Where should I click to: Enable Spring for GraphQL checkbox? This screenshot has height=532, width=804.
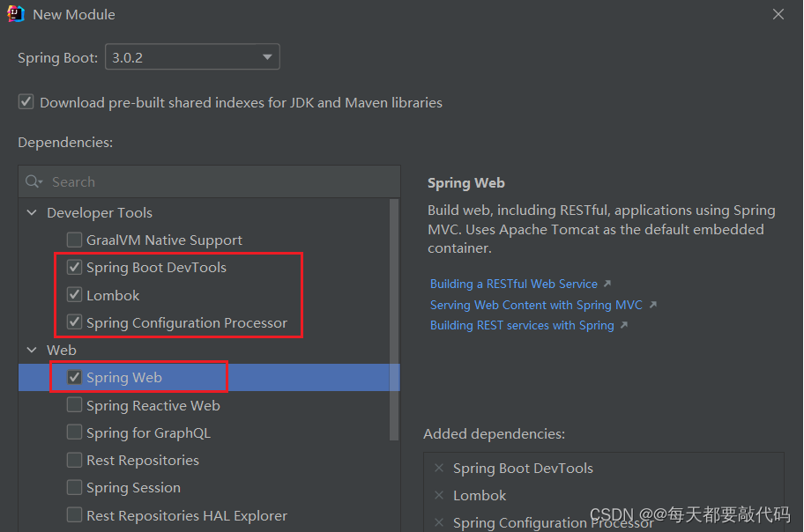74,432
